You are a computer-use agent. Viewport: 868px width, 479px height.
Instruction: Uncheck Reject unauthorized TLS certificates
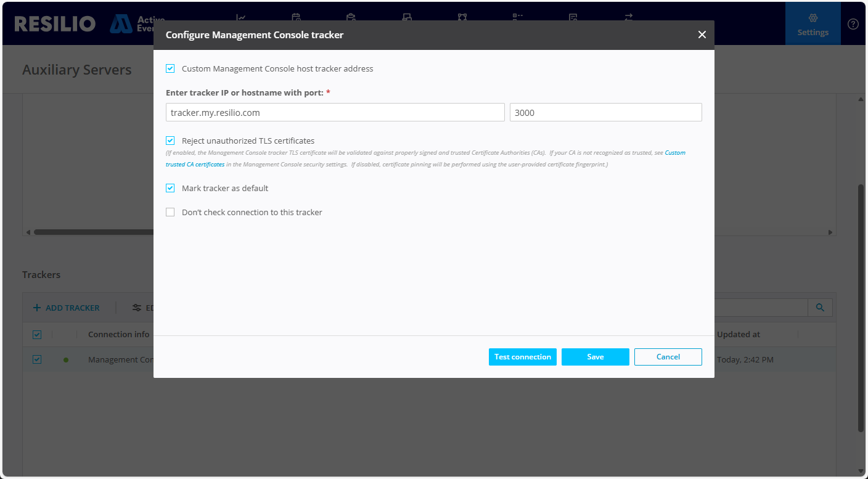pos(170,141)
